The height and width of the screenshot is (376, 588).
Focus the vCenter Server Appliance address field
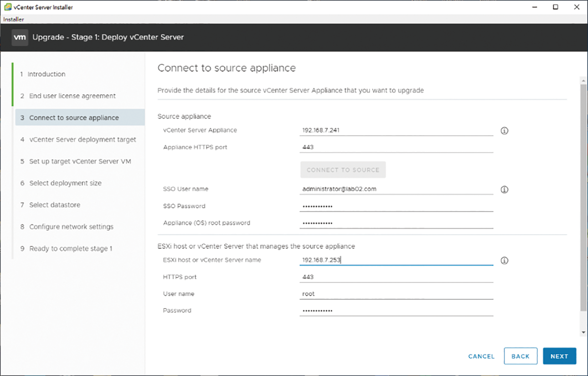click(x=397, y=130)
